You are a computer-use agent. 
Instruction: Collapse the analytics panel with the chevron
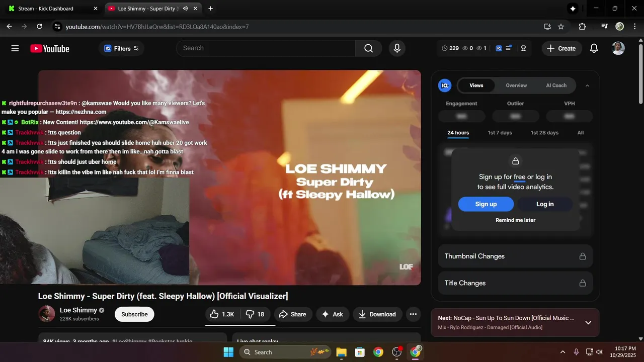[x=587, y=85]
